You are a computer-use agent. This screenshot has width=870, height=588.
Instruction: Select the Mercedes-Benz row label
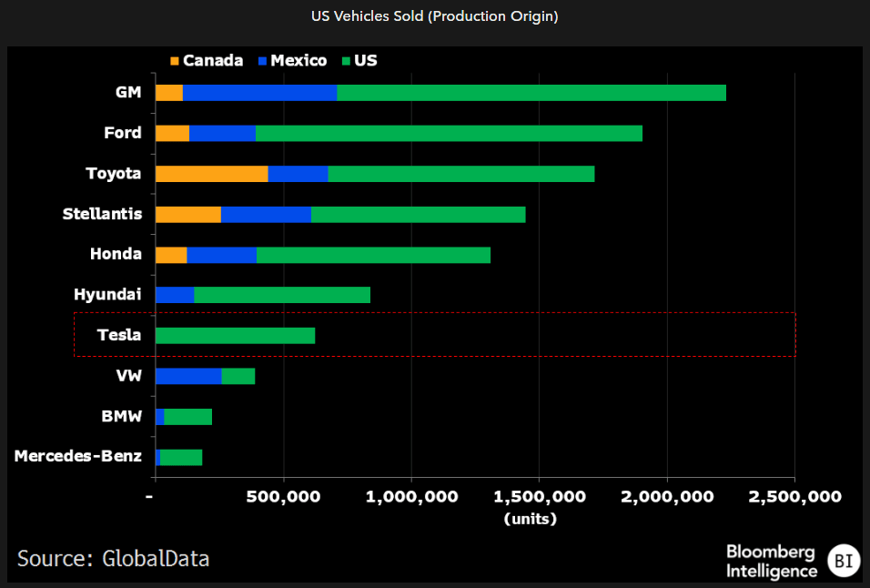78,456
